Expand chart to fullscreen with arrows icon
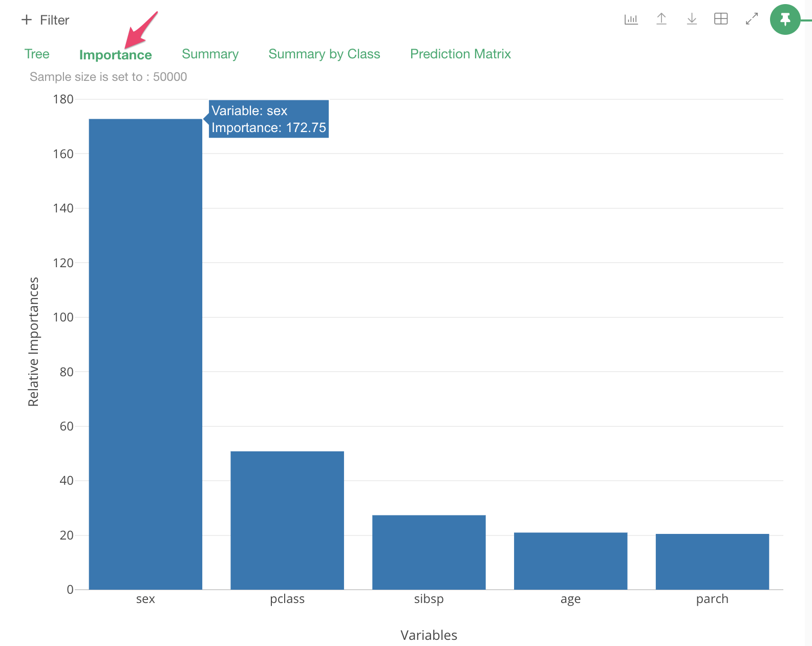812x646 pixels. click(x=752, y=19)
